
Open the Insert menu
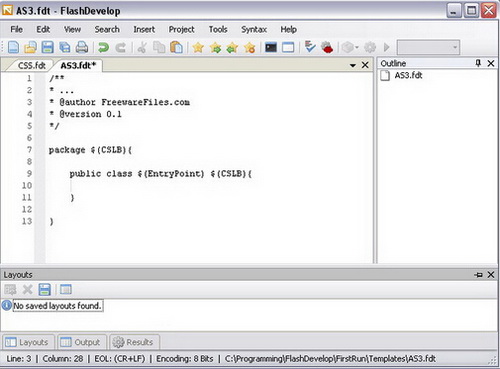144,29
